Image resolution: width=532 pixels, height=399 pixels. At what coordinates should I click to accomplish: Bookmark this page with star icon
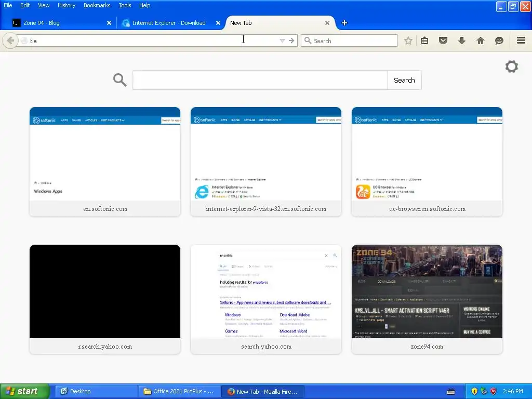[408, 41]
